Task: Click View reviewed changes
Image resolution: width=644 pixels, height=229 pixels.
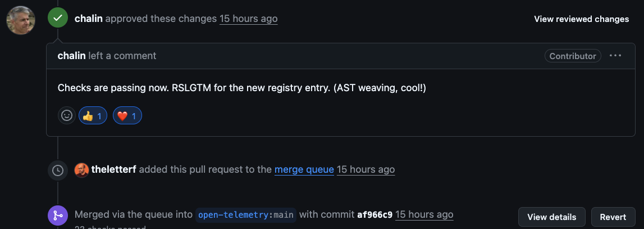Action: [581, 19]
